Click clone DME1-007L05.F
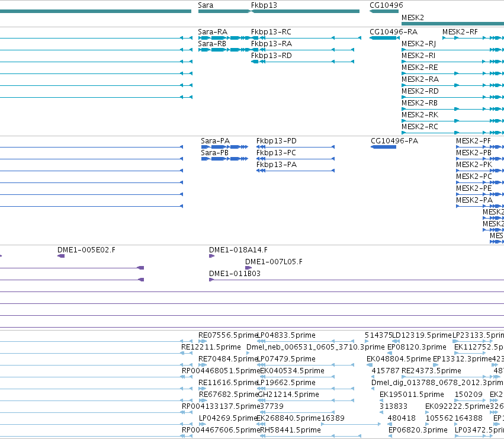 248,268
